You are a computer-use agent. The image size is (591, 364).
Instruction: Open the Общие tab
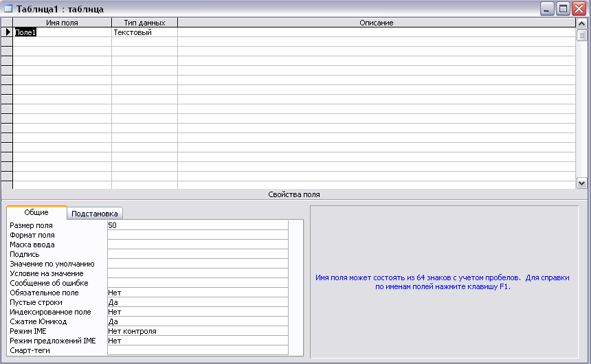click(x=36, y=213)
